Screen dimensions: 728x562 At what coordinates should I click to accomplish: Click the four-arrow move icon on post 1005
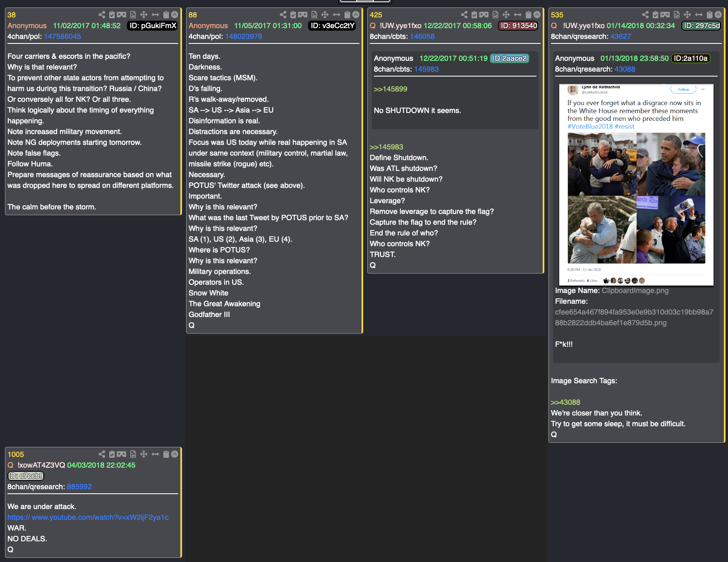tap(144, 454)
